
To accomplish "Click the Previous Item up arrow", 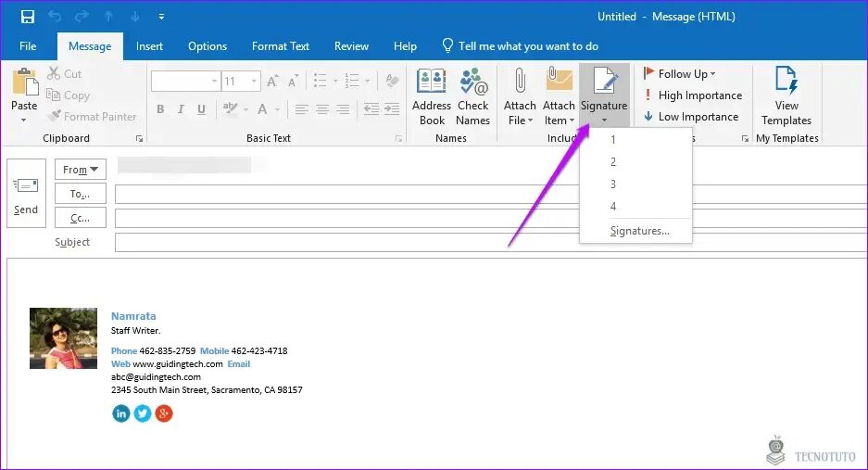I will (108, 17).
